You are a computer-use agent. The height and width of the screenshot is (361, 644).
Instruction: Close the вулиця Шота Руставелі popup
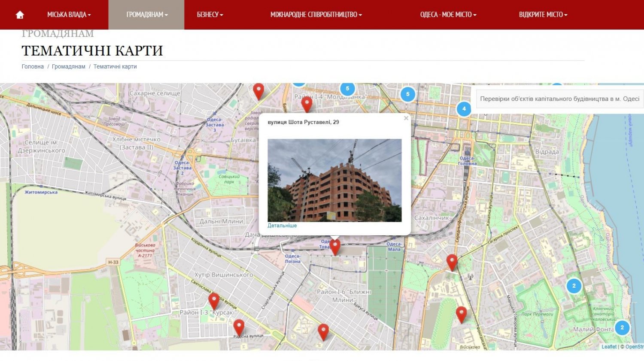point(406,118)
